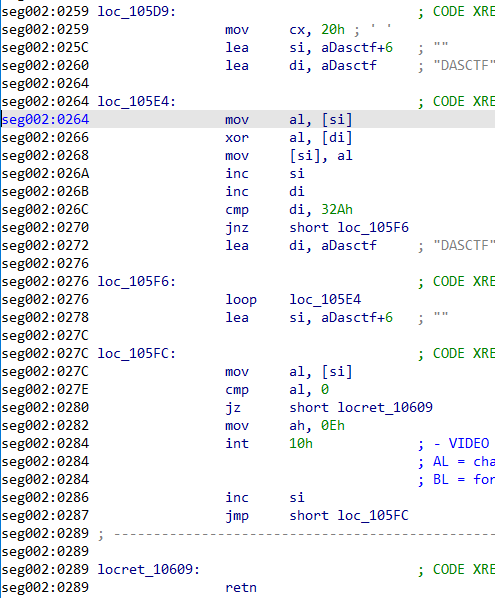Select the 32Ah constant in cmp
Viewport: 495px width, 598px height.
pos(337,209)
